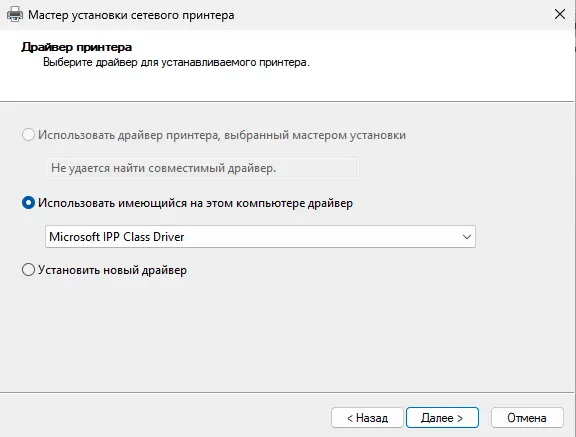Click the disabled wizard-selected driver radio button
Screen dimensions: 576x437
(x=28, y=135)
